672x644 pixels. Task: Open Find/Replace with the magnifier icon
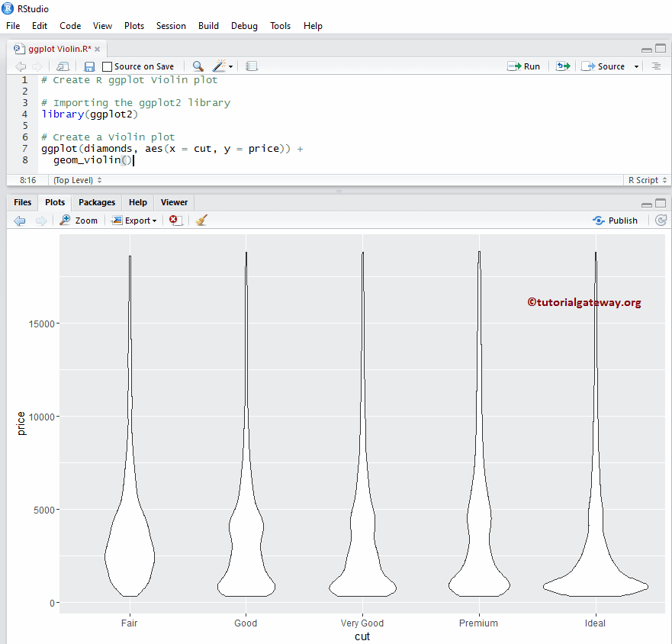pyautogui.click(x=198, y=66)
